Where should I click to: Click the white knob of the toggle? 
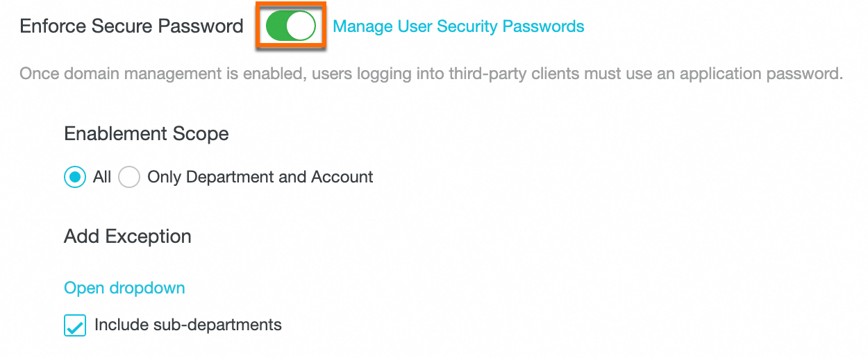click(301, 26)
